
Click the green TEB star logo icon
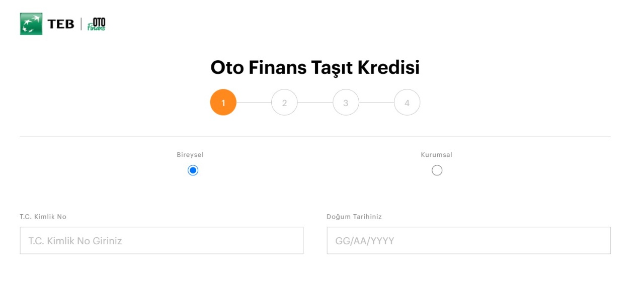coord(31,24)
